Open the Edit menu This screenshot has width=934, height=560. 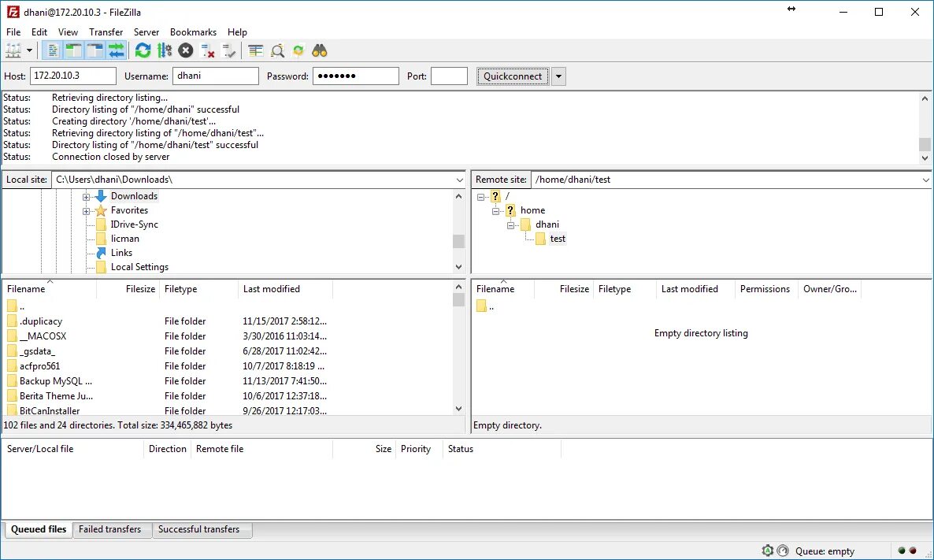(39, 32)
